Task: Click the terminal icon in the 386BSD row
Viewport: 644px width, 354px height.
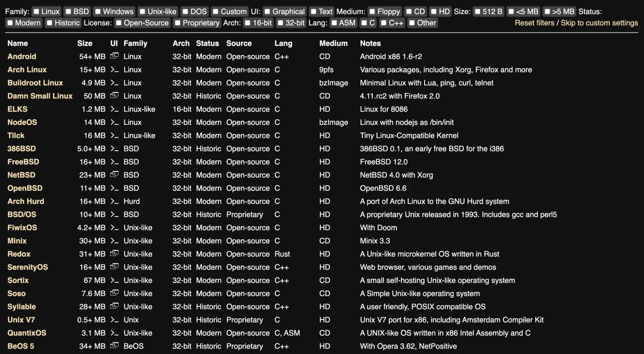Action: [x=115, y=149]
